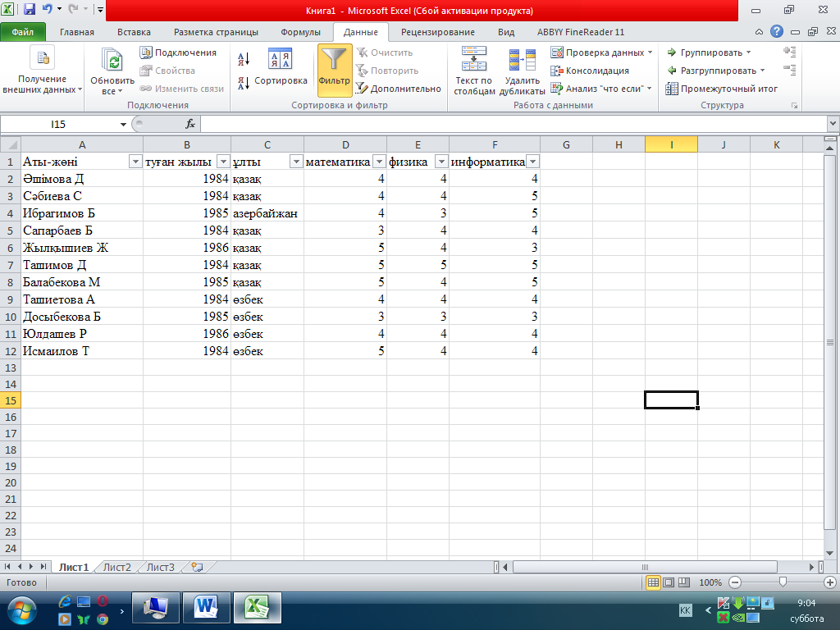Click the horizontal scrollbar thumb
The image size is (840, 630).
[x=645, y=567]
